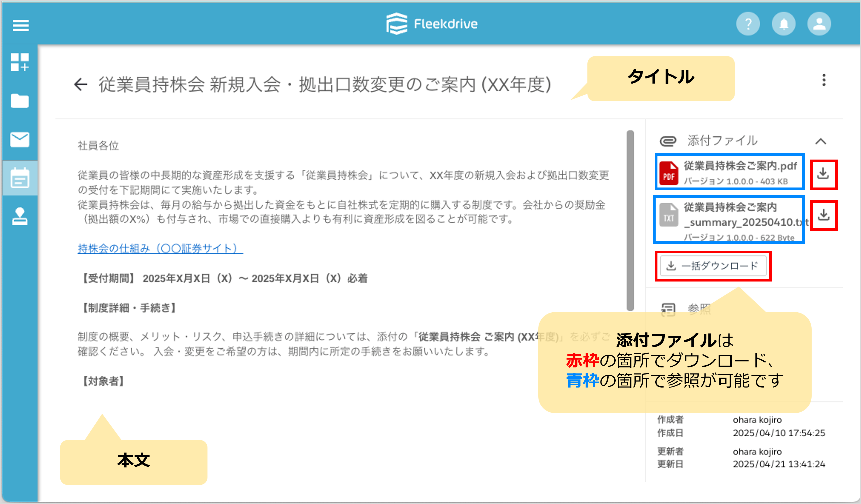Open the dashboard add-widget icon in sidebar

tap(20, 62)
